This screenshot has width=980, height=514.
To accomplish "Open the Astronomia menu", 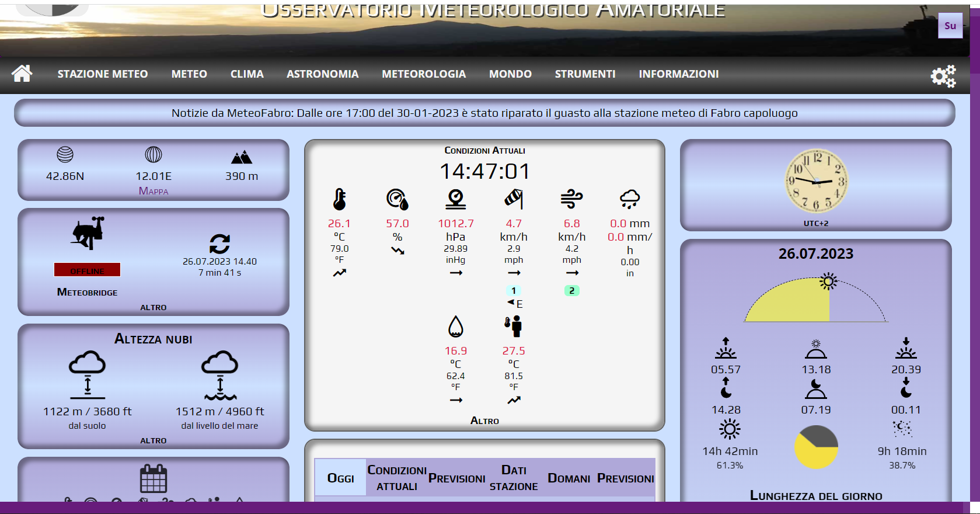I will click(x=322, y=74).
